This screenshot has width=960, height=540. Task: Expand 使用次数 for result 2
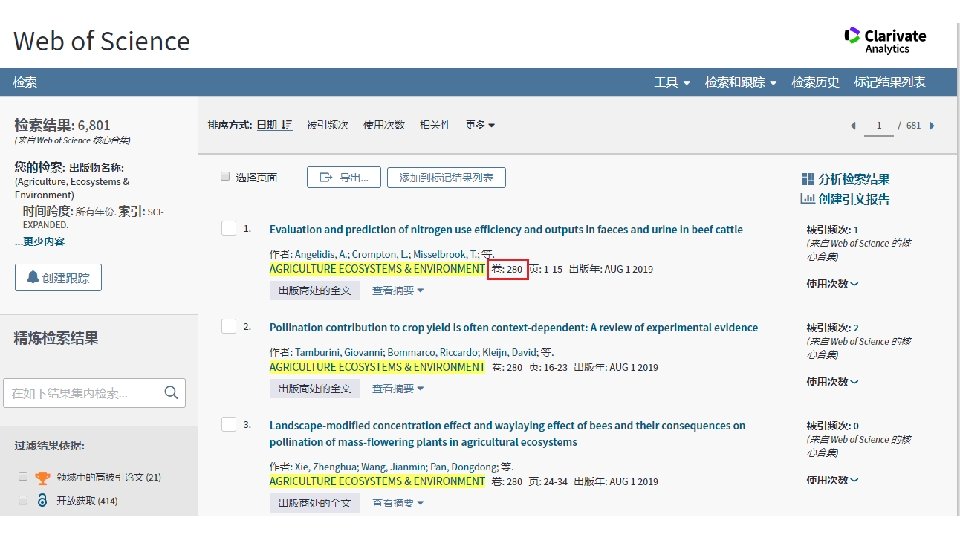coord(832,381)
